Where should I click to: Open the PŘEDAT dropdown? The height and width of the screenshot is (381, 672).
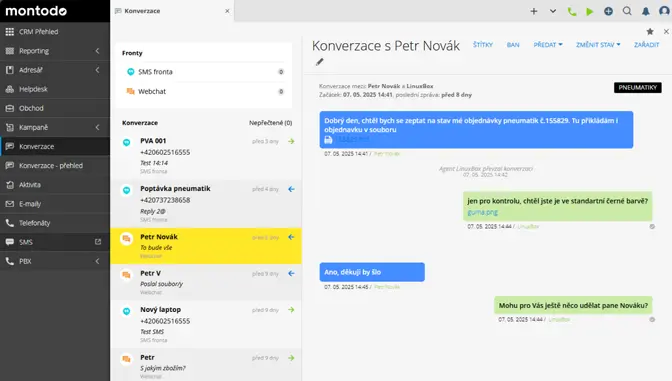[548, 45]
